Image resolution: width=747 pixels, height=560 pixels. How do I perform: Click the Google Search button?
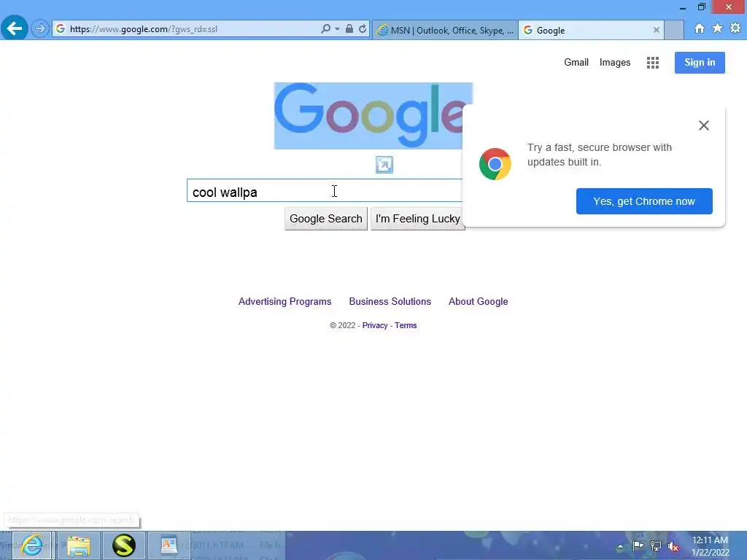(x=326, y=219)
